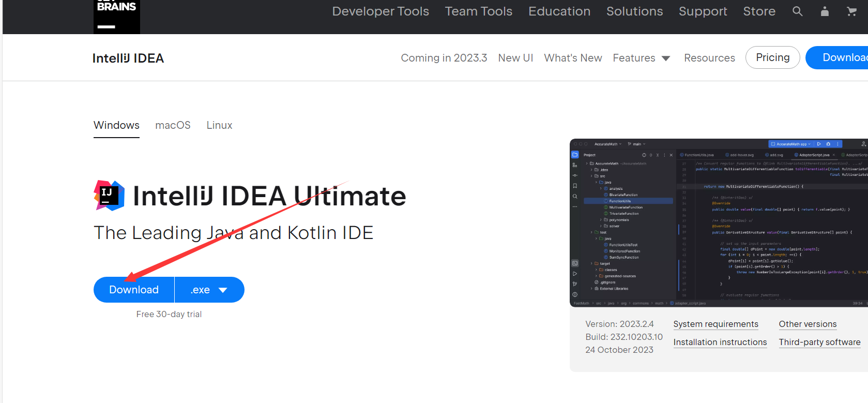Viewport: 868px width, 403px height.
Task: Switch to the macOS tab
Action: (x=173, y=125)
